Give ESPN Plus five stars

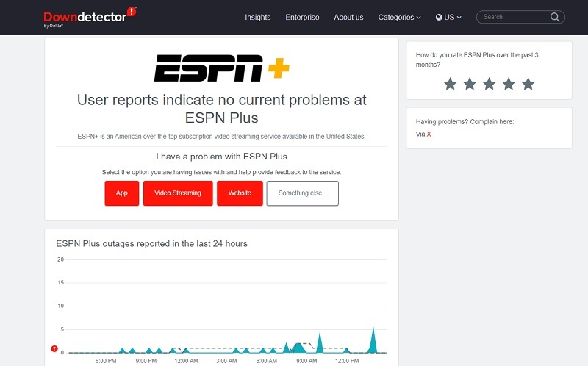coord(528,84)
